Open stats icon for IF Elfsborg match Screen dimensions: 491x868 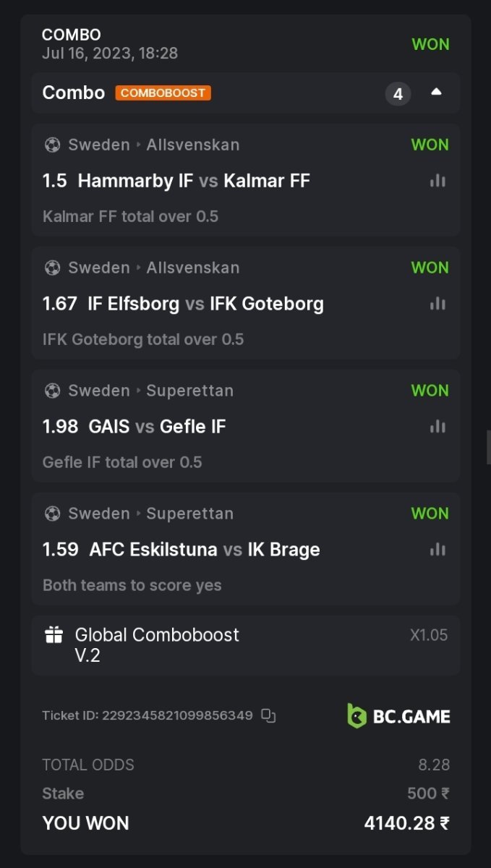tap(437, 304)
